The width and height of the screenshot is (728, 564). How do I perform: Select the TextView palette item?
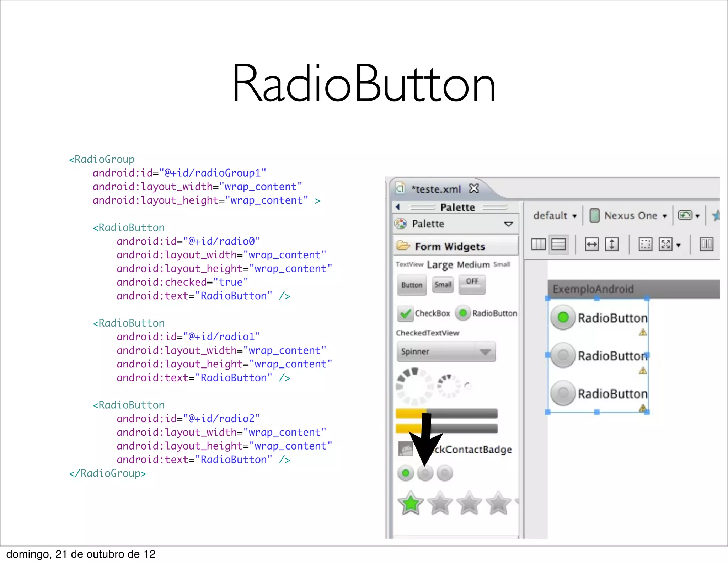tap(409, 264)
